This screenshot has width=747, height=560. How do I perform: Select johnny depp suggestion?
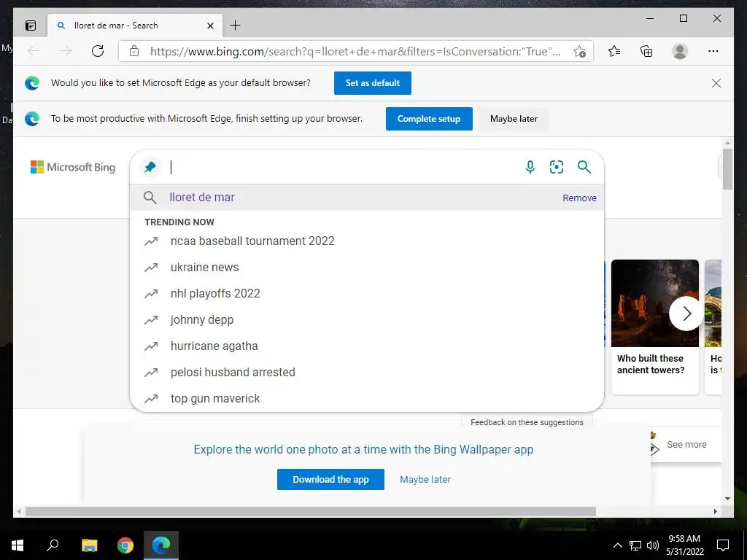coord(367,319)
